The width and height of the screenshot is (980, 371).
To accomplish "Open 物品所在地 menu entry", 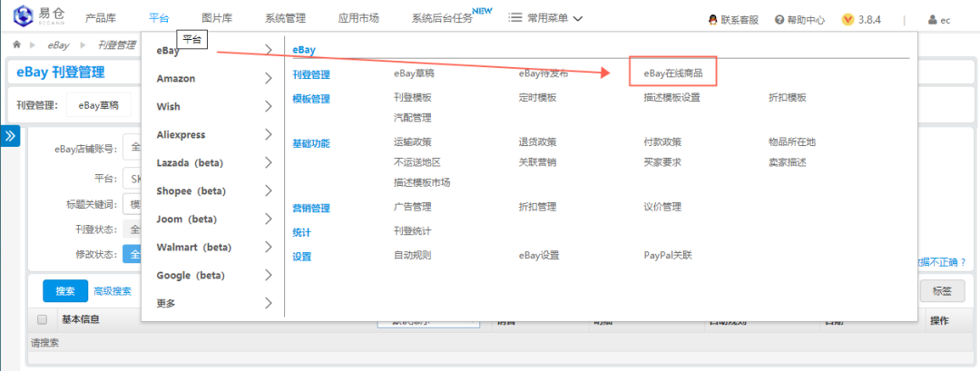I will tap(792, 142).
